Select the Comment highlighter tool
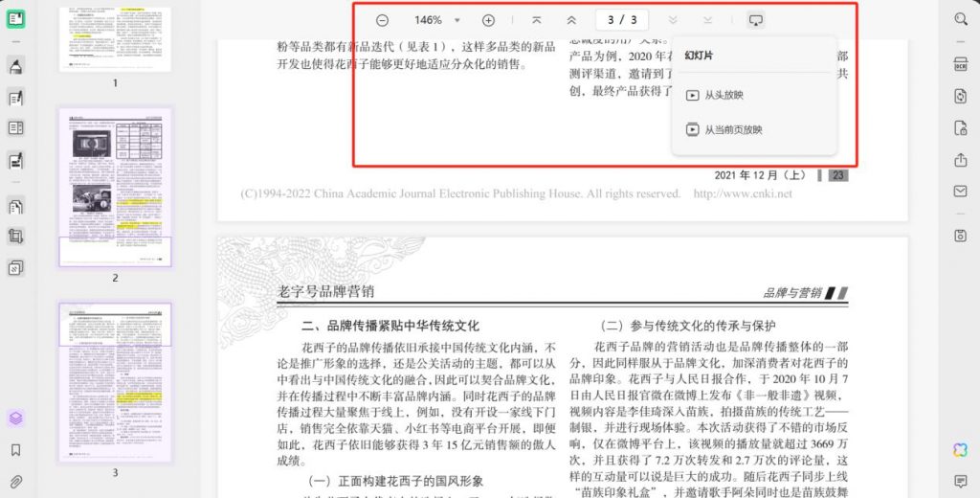This screenshot has width=980, height=498. coord(15,65)
